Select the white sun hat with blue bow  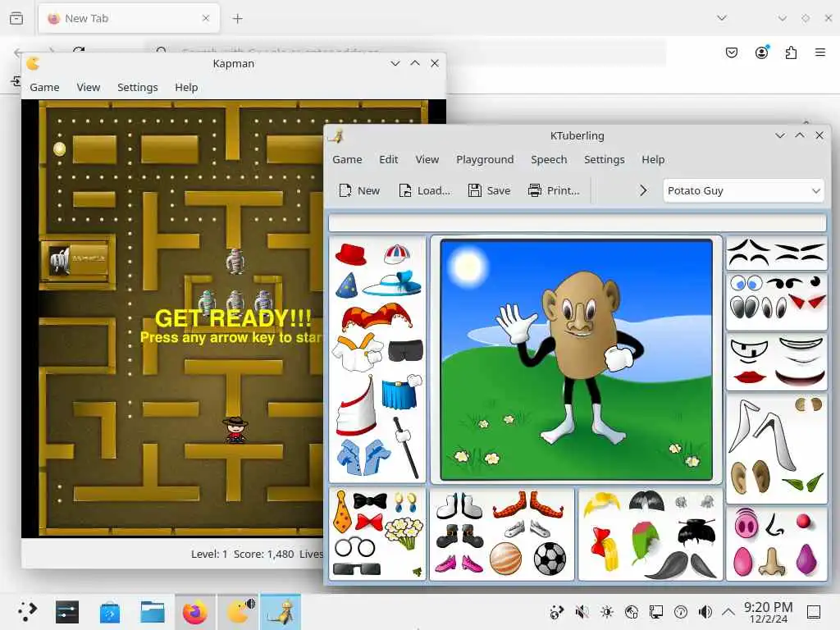(393, 283)
